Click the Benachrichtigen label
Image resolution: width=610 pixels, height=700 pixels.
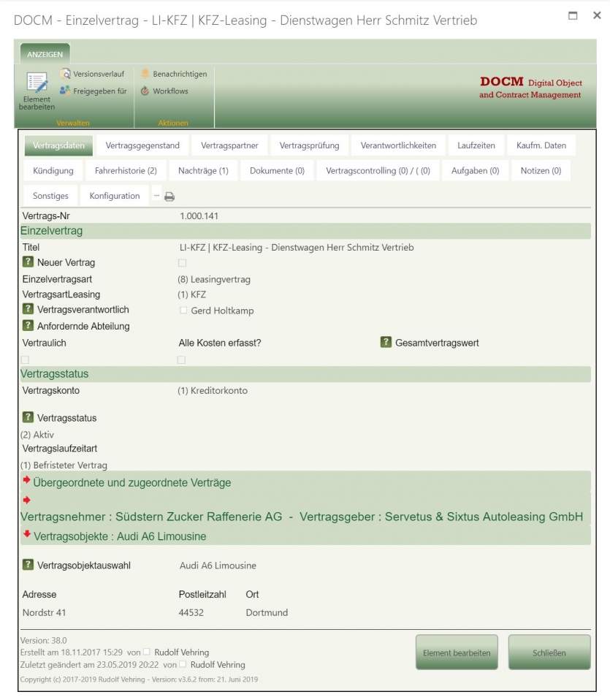click(x=180, y=74)
